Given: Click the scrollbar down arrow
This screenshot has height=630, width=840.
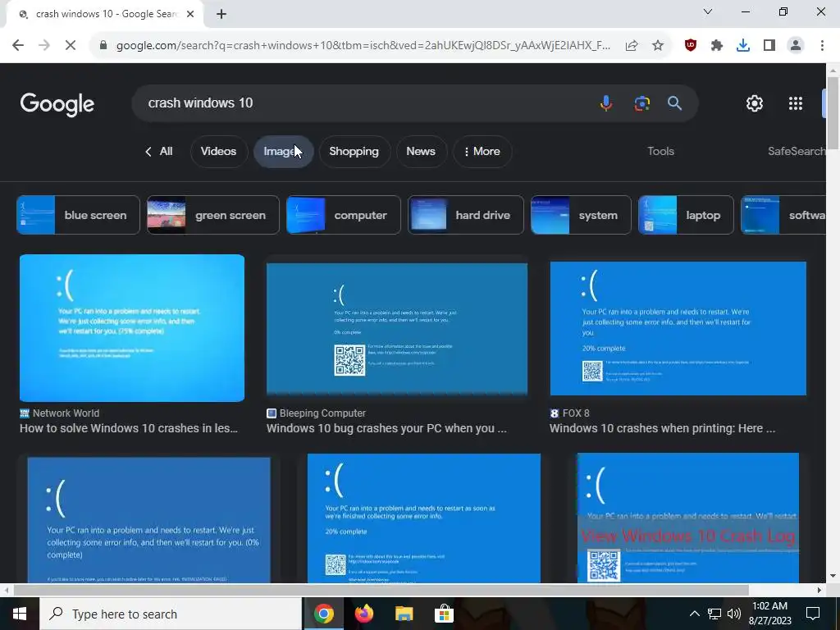Looking at the screenshot, I should click(x=833, y=577).
